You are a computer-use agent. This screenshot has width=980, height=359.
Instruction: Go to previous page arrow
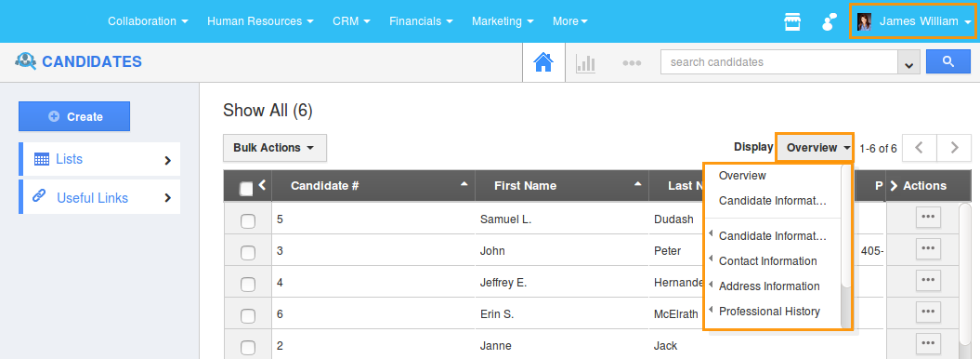[918, 148]
